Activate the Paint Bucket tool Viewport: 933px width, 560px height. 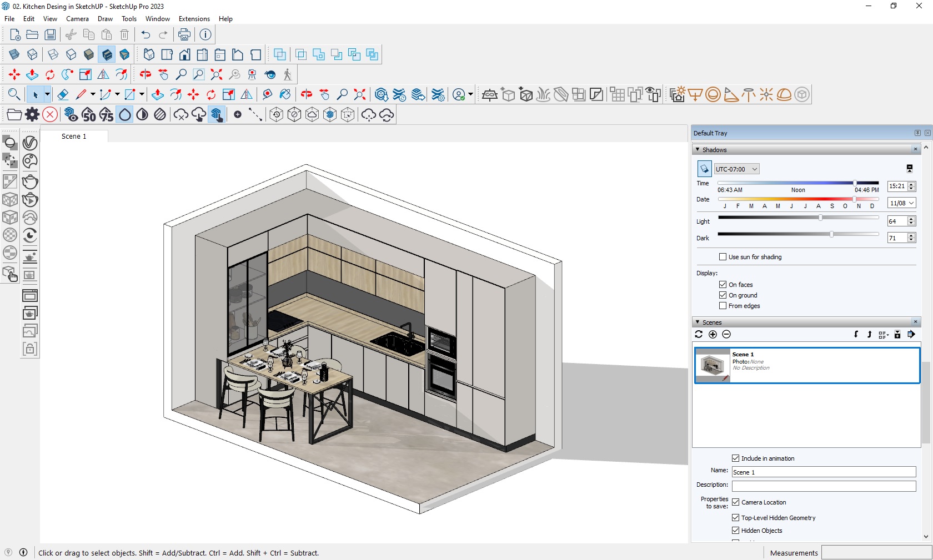285,94
